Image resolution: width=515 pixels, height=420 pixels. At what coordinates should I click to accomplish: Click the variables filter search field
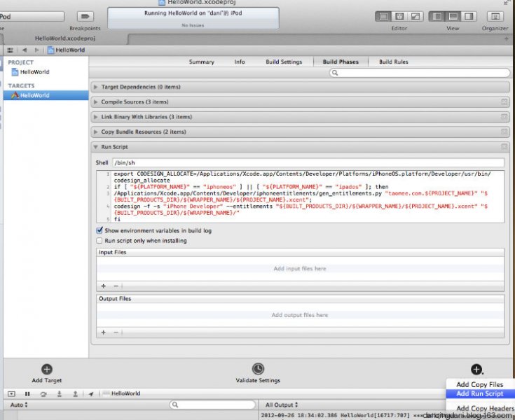pyautogui.click(x=212, y=405)
